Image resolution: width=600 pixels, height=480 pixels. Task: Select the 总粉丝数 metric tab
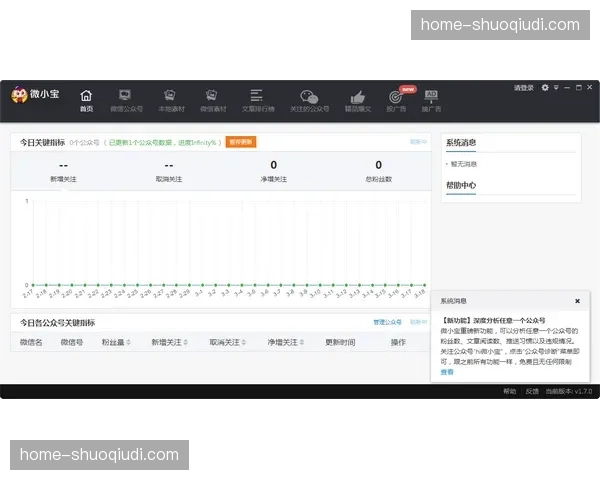pos(378,171)
